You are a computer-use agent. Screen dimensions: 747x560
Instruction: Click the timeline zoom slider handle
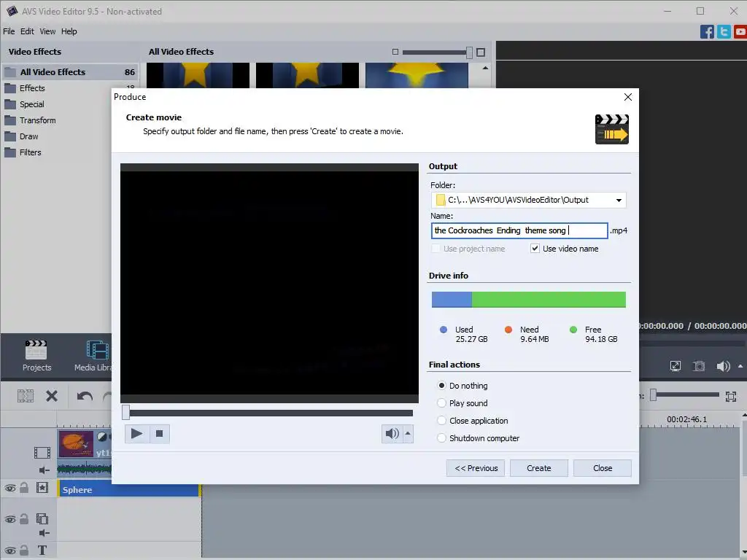tap(654, 394)
